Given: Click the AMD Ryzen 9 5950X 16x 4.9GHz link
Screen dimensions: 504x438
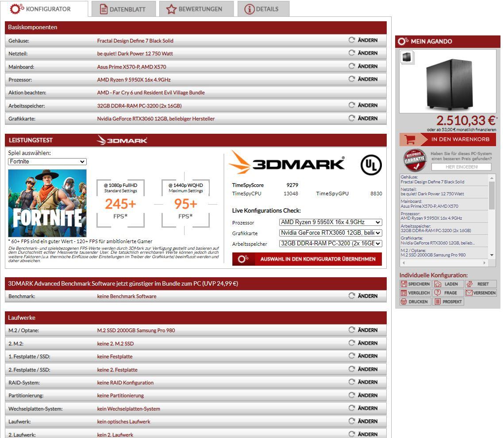Looking at the screenshot, I should 134,80.
